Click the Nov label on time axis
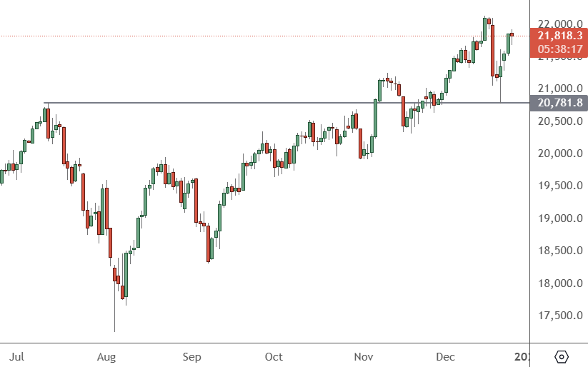588x367 pixels. click(364, 356)
